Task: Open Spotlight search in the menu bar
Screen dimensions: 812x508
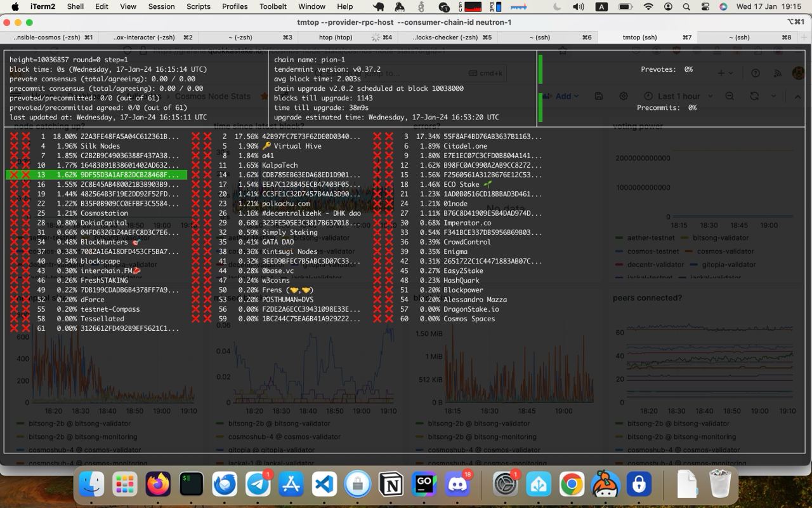Action: pos(686,6)
